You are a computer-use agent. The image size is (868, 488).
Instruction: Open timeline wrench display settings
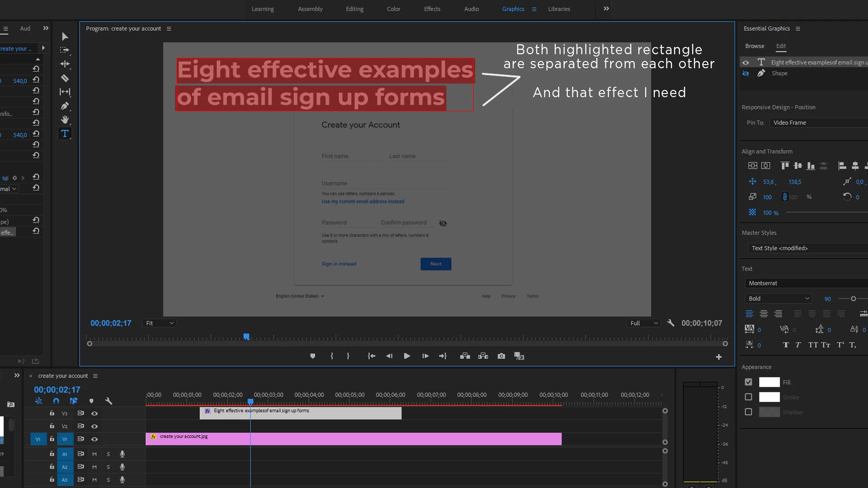pos(108,401)
